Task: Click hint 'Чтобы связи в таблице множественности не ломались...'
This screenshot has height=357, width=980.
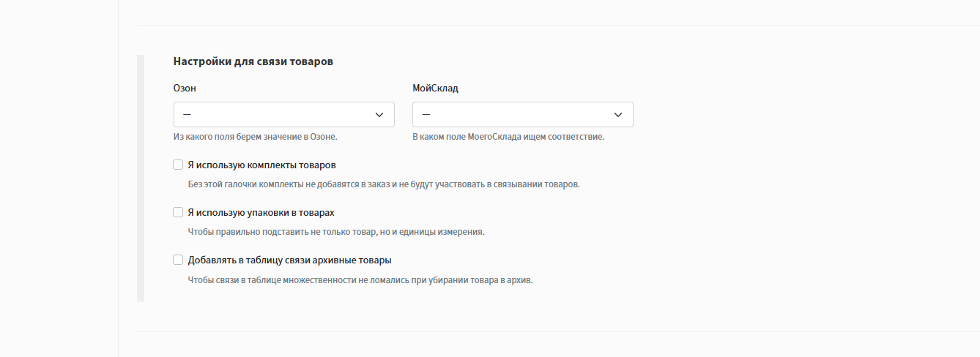Action: [x=360, y=280]
